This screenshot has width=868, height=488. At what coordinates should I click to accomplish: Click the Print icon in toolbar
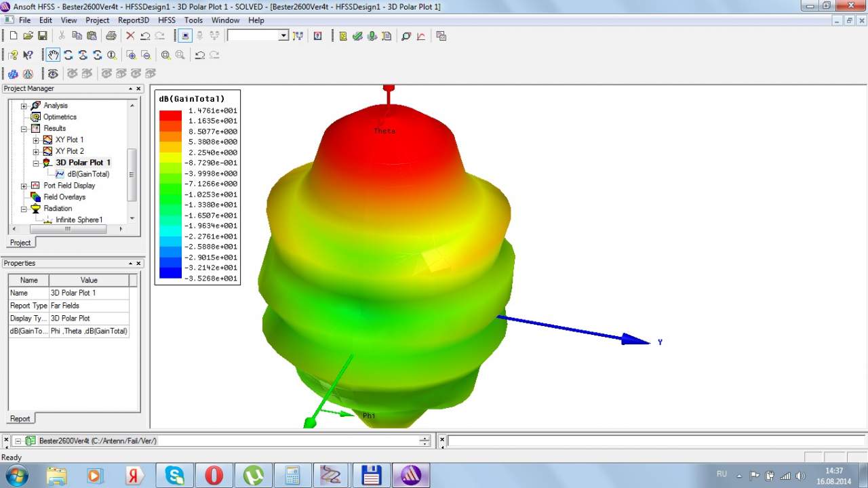pos(111,36)
